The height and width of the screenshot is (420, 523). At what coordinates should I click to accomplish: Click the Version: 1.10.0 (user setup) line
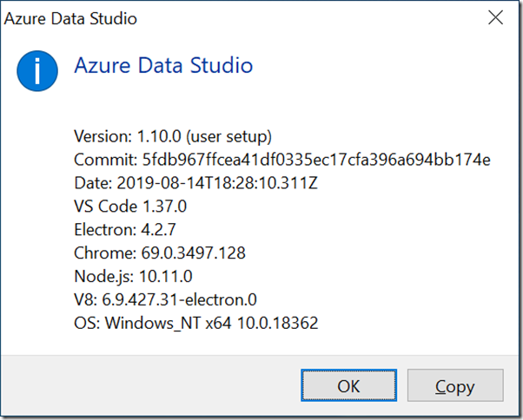[x=173, y=136]
